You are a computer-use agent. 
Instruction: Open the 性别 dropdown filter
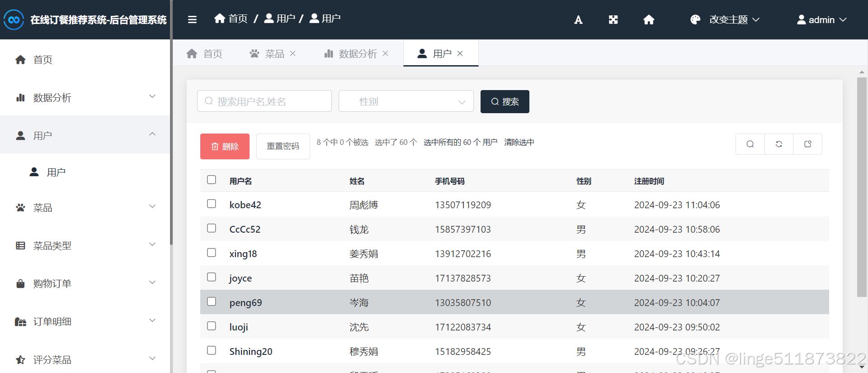(x=406, y=101)
